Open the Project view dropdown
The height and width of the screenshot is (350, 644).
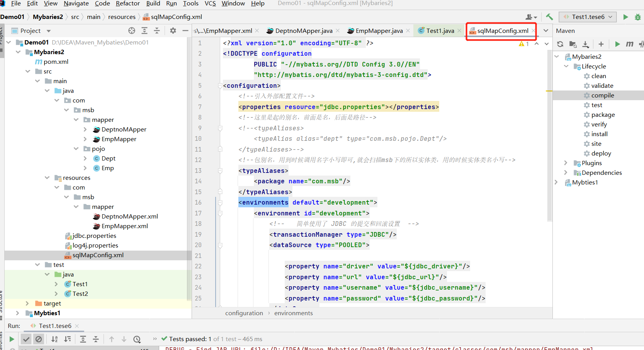coord(49,31)
